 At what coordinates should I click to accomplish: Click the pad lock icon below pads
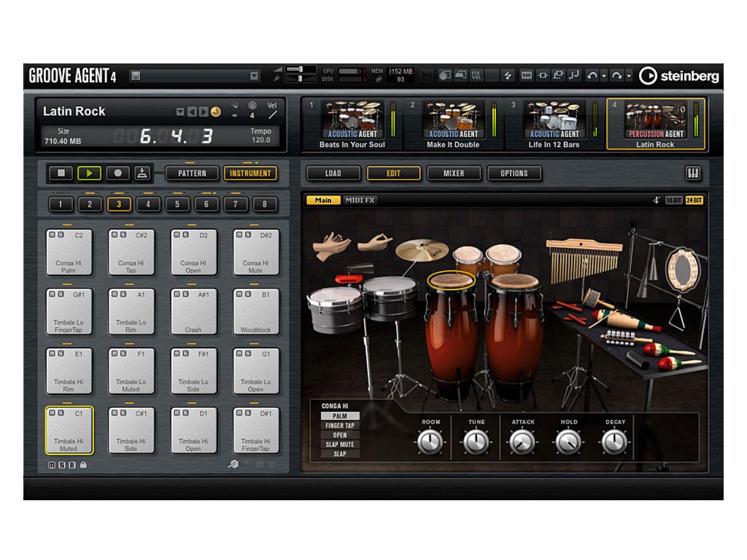click(83, 465)
